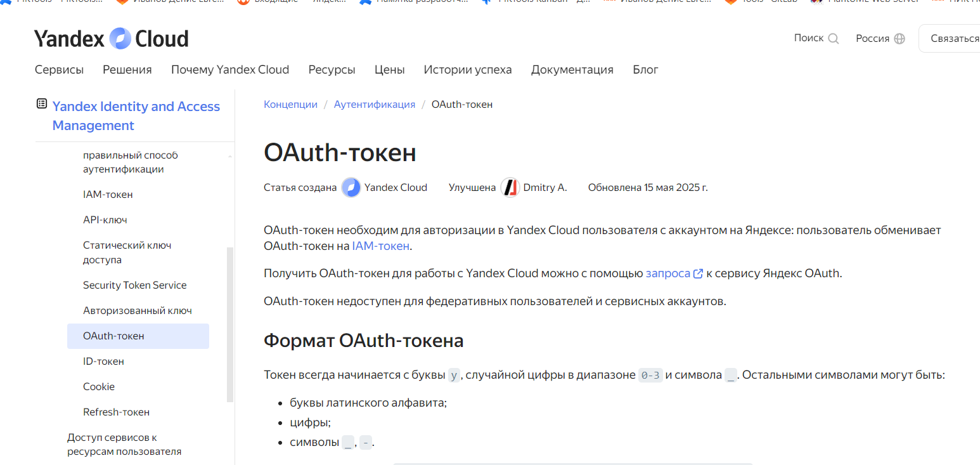Viewport: 980px width, 465px height.
Task: Open search via the Поиск magnifier
Action: (x=834, y=39)
